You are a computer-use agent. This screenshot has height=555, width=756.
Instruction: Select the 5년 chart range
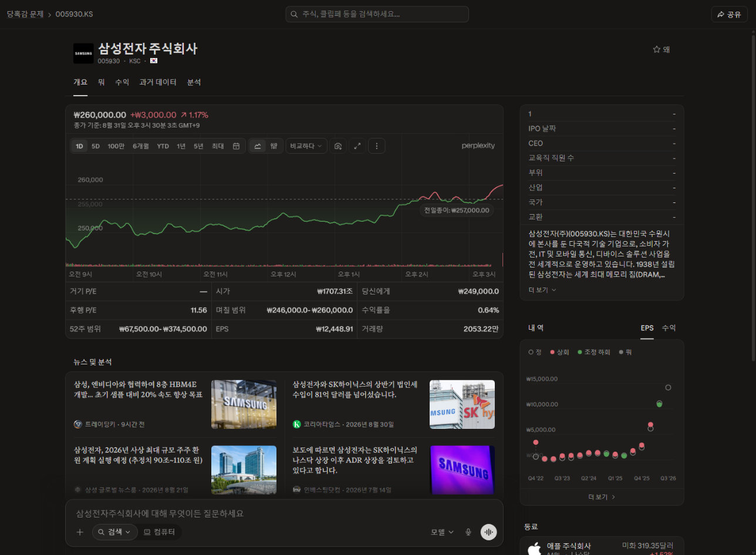pos(198,146)
